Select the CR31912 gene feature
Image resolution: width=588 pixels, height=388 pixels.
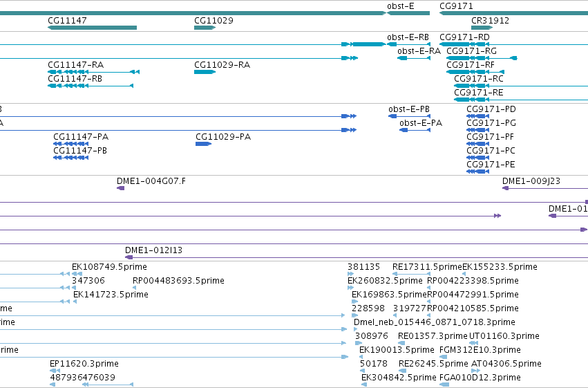[482, 28]
